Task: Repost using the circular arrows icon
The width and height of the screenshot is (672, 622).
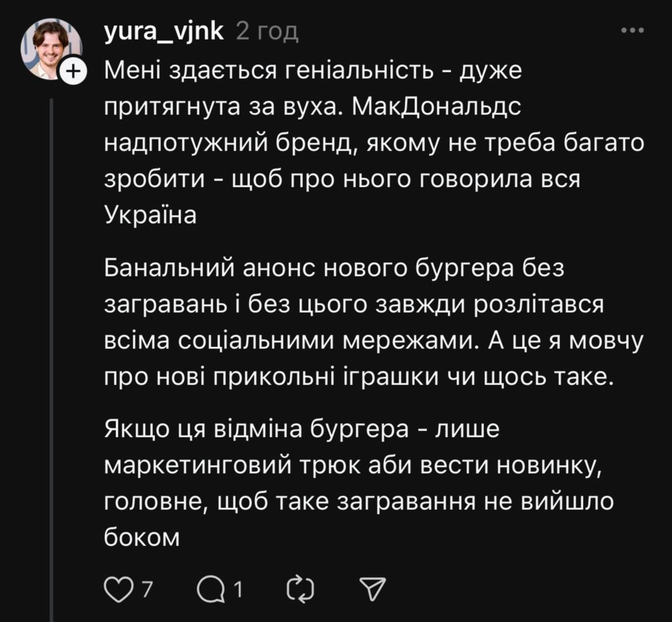Action: [x=300, y=590]
